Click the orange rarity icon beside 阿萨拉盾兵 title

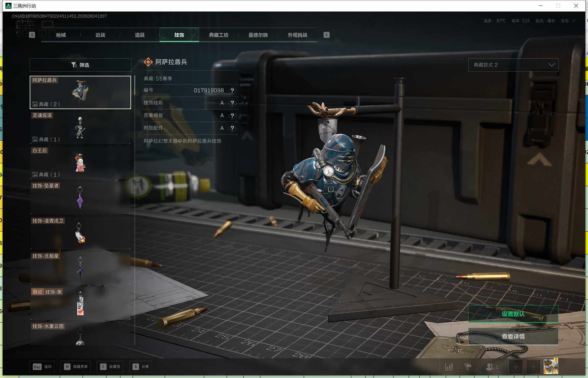coord(148,62)
